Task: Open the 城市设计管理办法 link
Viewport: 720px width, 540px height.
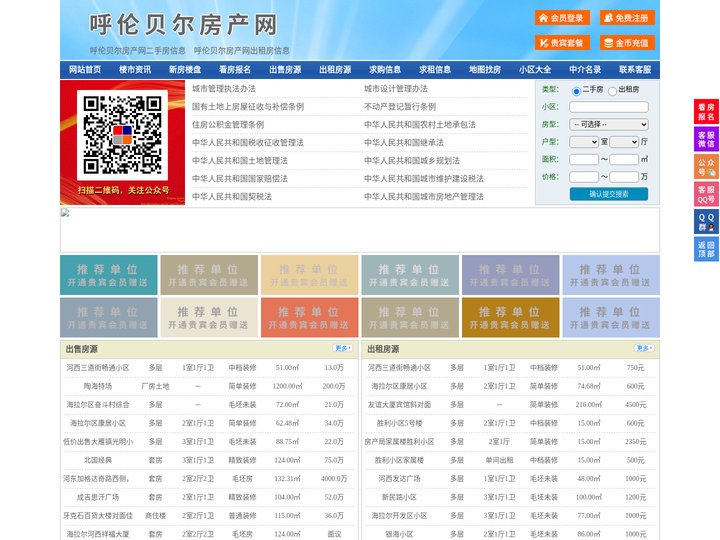Action: click(396, 89)
